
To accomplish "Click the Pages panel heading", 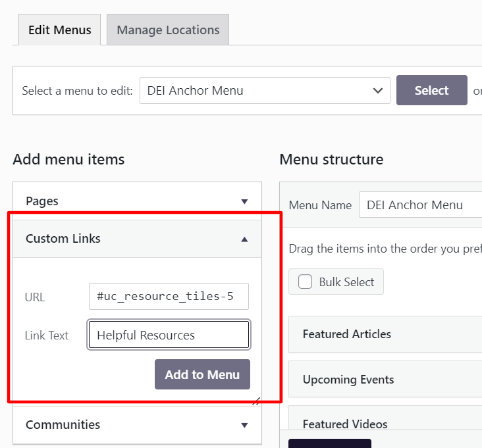I will tap(42, 201).
